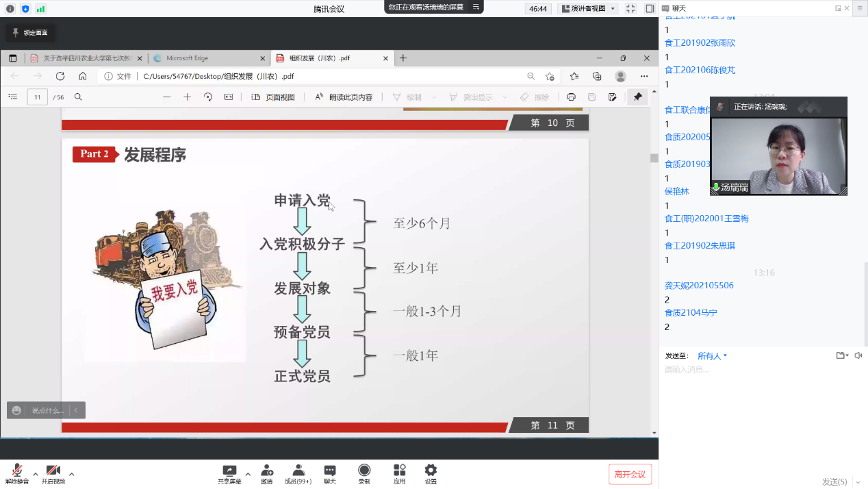The image size is (868, 489).
Task: Turn on video with 开启视频
Action: (53, 472)
